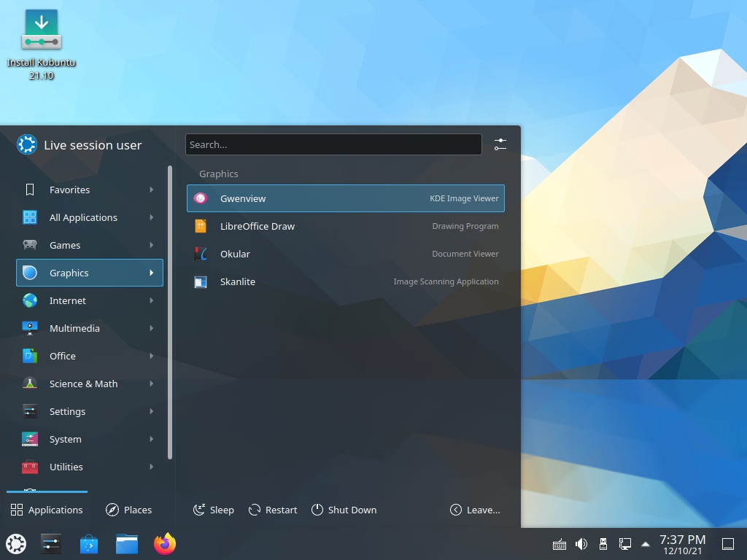The height and width of the screenshot is (560, 747).
Task: Click the 'Document Viewer' description text
Action: click(465, 254)
